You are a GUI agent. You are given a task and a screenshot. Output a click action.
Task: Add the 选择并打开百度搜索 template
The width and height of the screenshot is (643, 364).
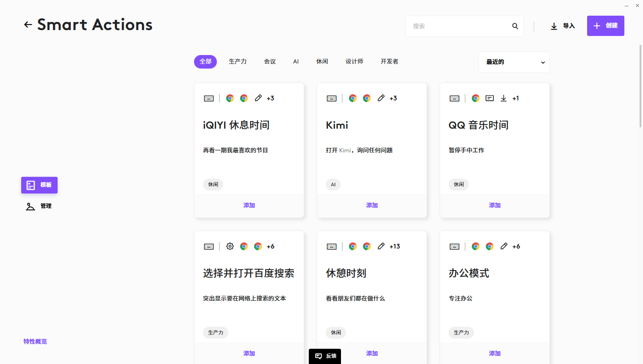[x=249, y=353]
